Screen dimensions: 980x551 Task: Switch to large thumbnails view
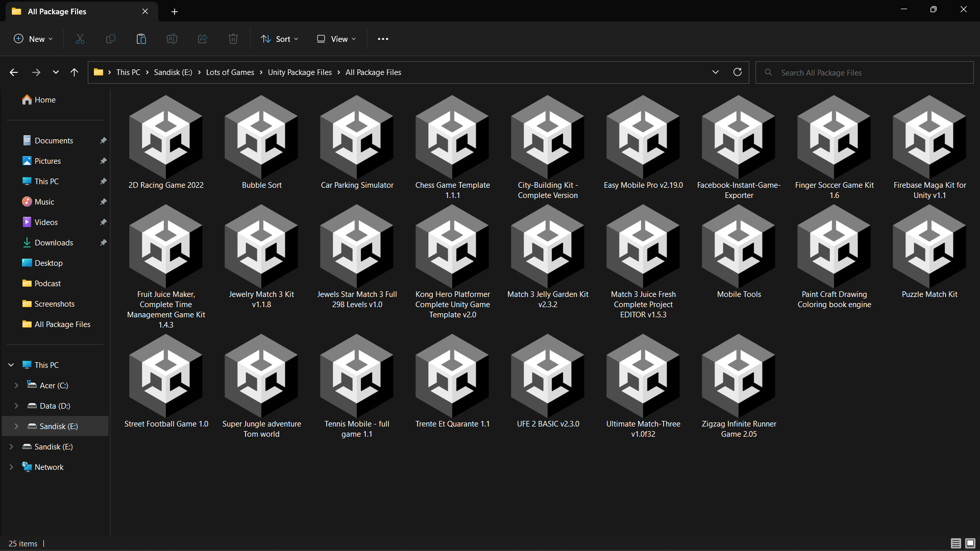[970, 543]
